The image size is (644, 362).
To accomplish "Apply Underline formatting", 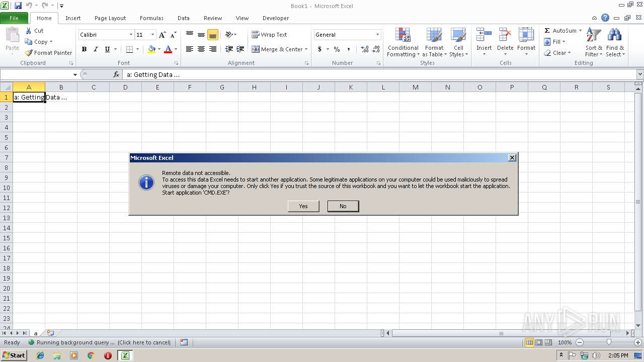I will click(107, 49).
